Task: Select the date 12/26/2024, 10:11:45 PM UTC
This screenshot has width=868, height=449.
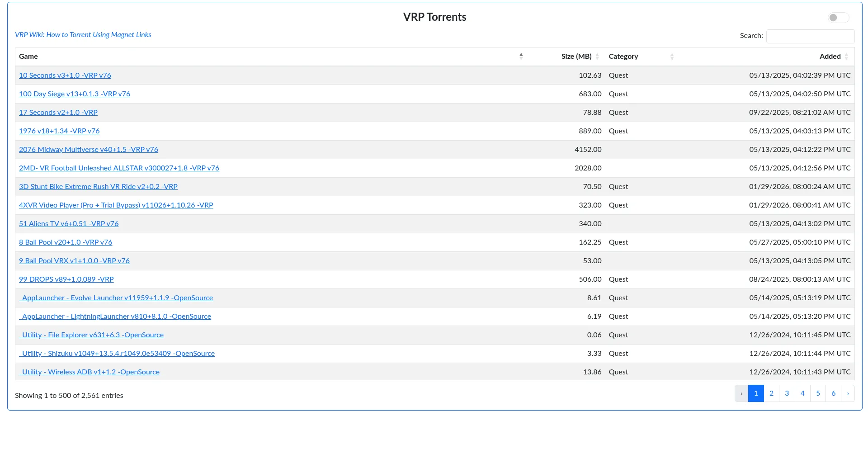Action: [x=800, y=335]
